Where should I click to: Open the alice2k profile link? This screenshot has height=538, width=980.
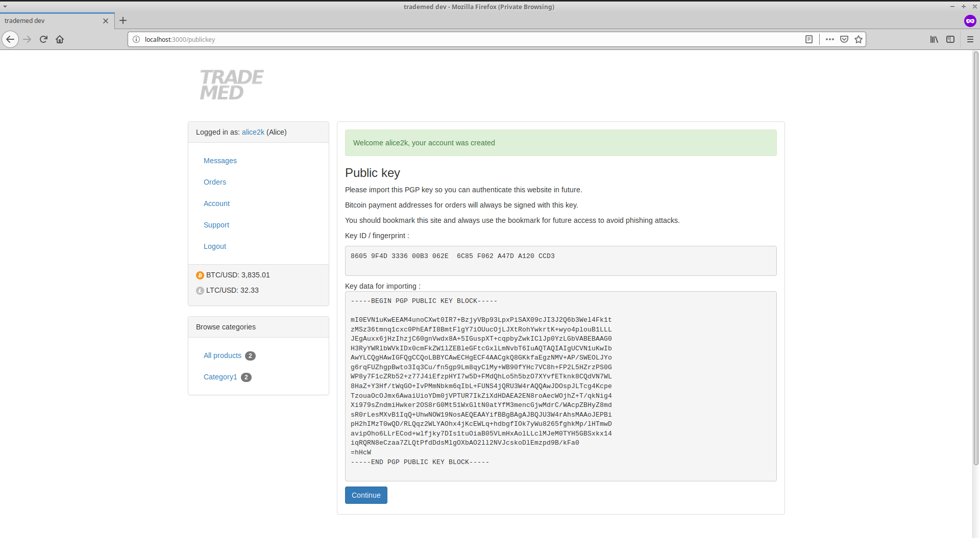[253, 132]
